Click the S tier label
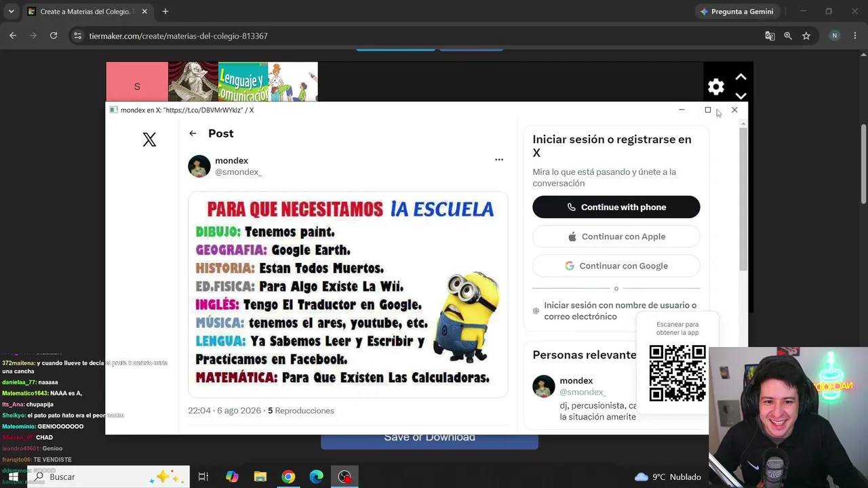This screenshot has height=488, width=868. [x=137, y=82]
